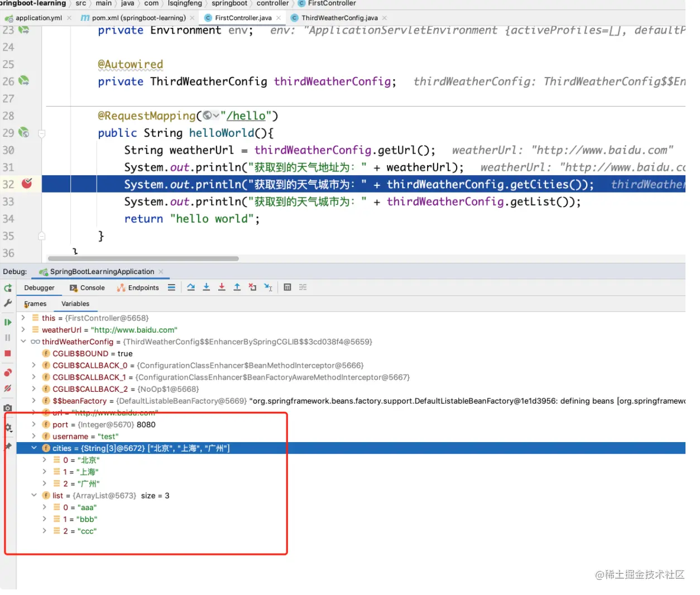The image size is (700, 595).
Task: Click the Step Out icon
Action: pyautogui.click(x=237, y=287)
